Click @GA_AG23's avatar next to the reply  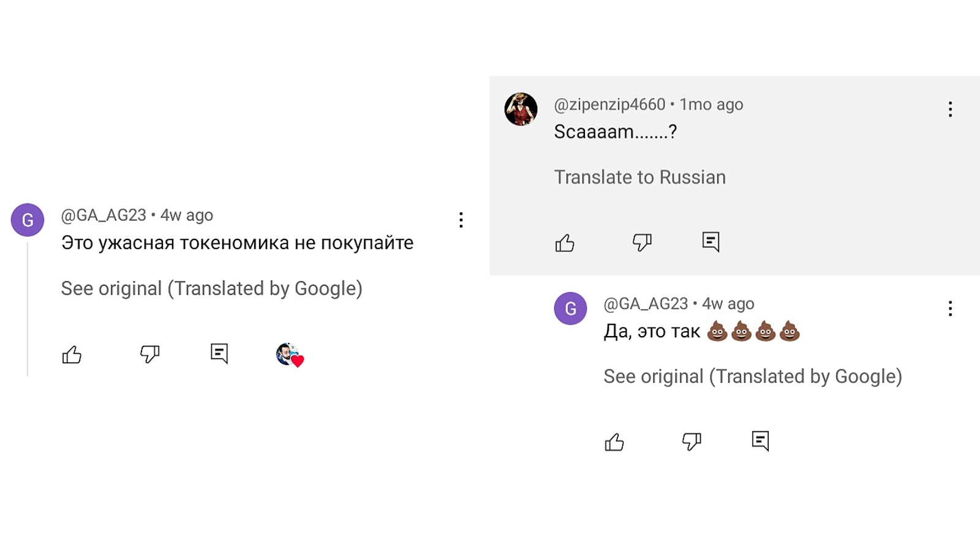point(570,309)
